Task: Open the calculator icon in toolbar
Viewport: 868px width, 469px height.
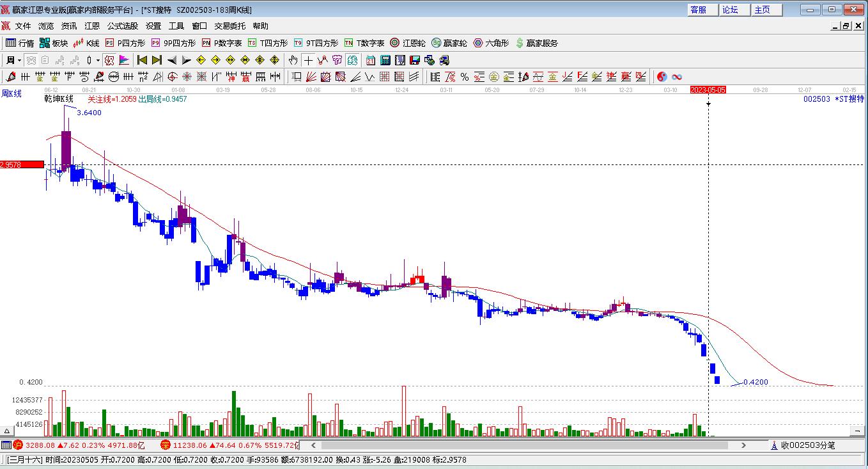Action: tap(385, 60)
